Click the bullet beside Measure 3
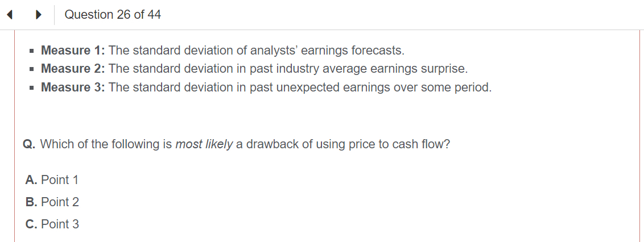Image resolution: width=644 pixels, height=242 pixels. point(34,88)
